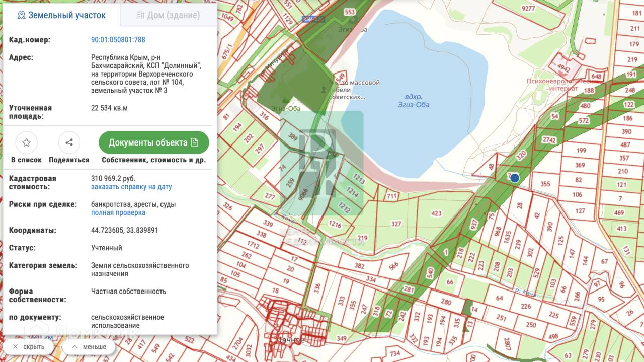Viewport: 644px width, 362px height.
Task: Click map parcel number 336
Action: (317, 288)
